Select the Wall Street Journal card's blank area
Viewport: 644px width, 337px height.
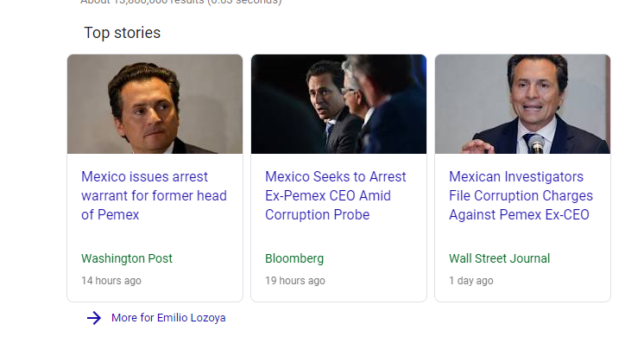pyautogui.click(x=522, y=238)
